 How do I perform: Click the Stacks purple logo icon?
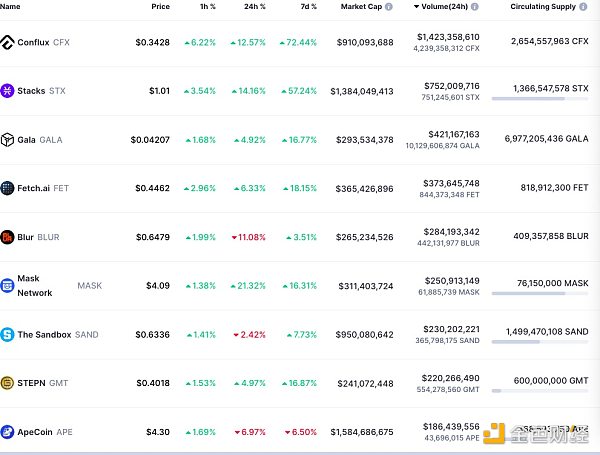(x=8, y=91)
